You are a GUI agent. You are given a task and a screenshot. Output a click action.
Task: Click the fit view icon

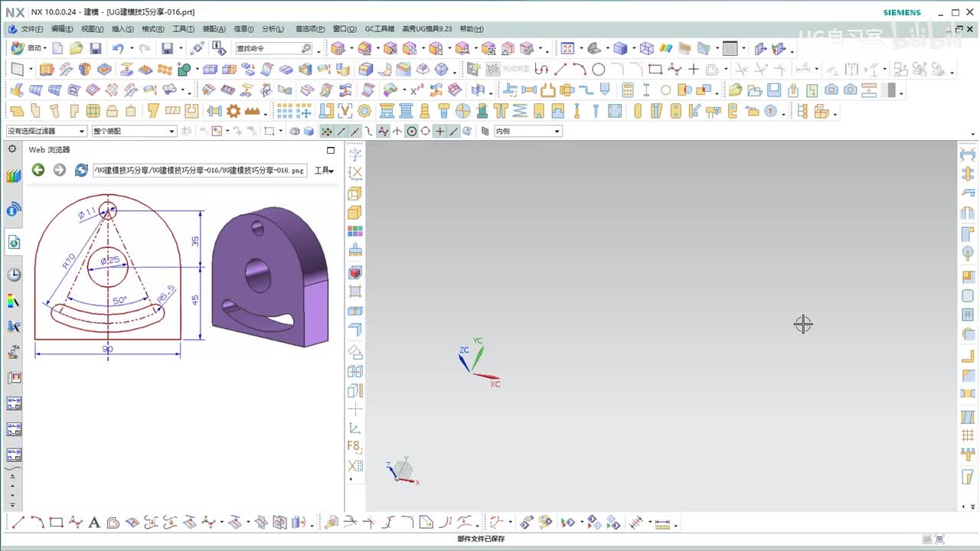coord(567,48)
